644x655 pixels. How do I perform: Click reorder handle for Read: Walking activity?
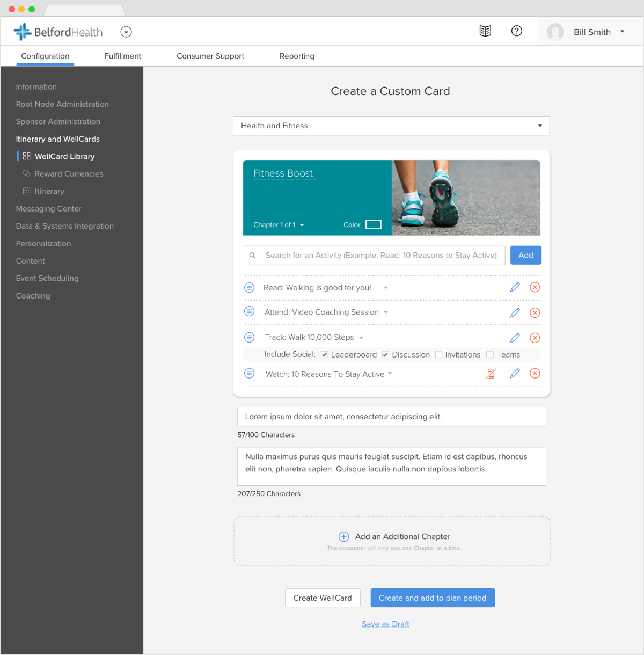point(250,287)
